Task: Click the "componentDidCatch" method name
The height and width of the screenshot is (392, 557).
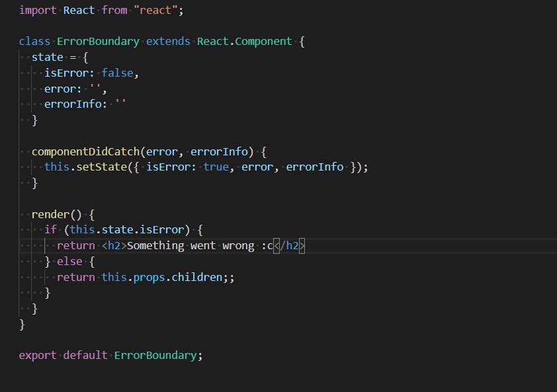Action: (x=85, y=151)
